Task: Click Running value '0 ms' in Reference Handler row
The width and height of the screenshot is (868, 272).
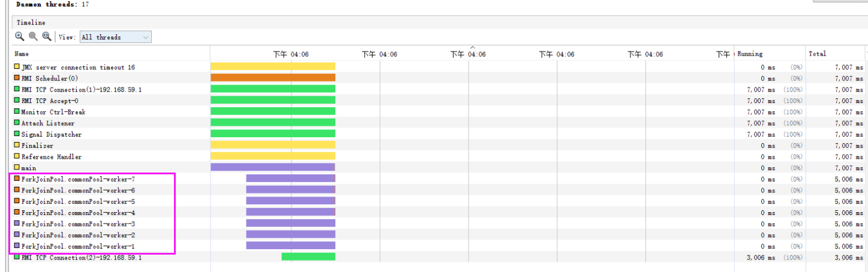Action: [768, 157]
